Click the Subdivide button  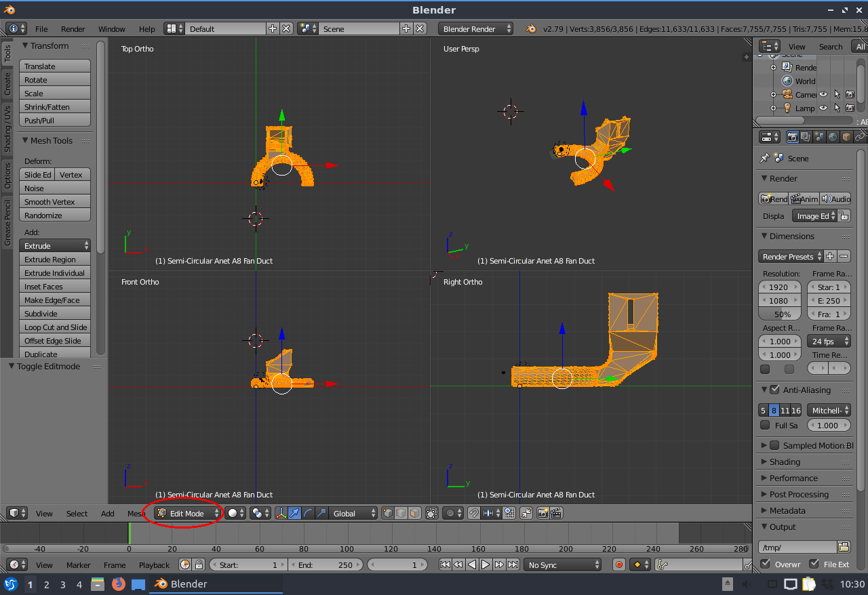point(55,314)
